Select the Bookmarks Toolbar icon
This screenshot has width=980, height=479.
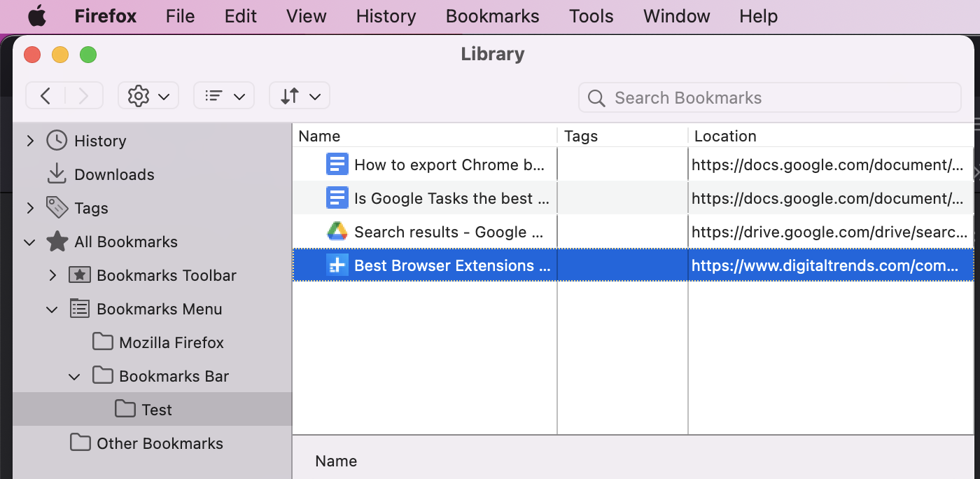pyautogui.click(x=79, y=275)
